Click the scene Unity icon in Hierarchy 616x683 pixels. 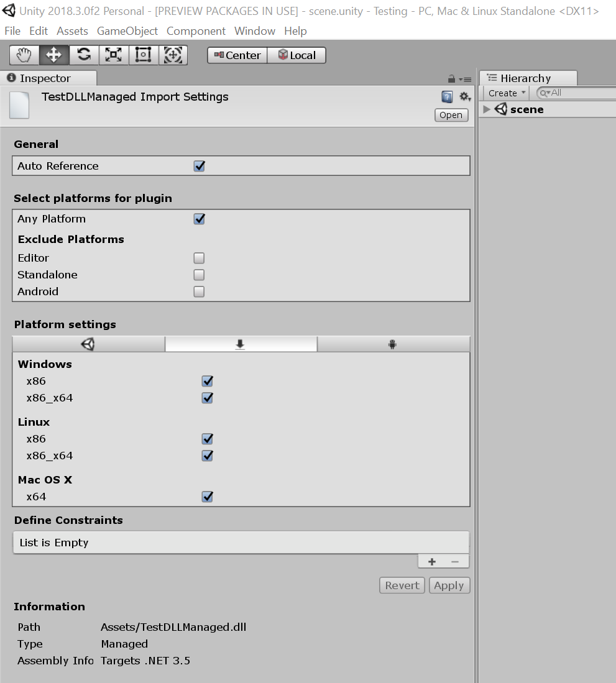501,109
